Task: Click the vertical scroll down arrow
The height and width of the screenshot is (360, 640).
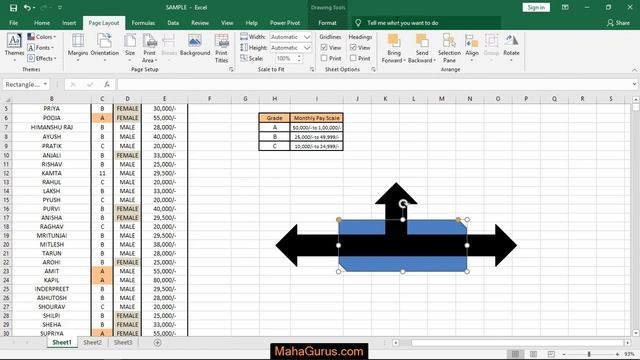Action: (x=636, y=333)
